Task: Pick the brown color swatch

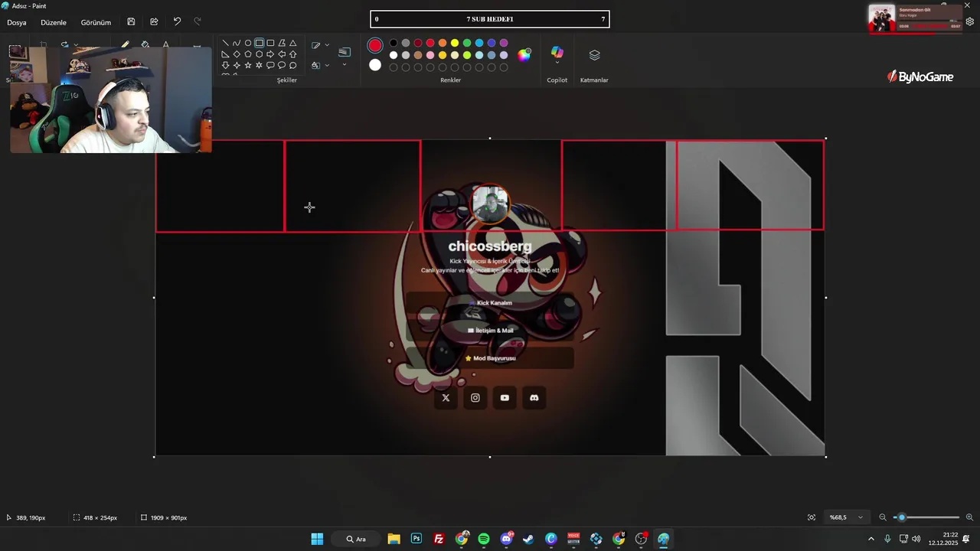Action: [x=418, y=55]
